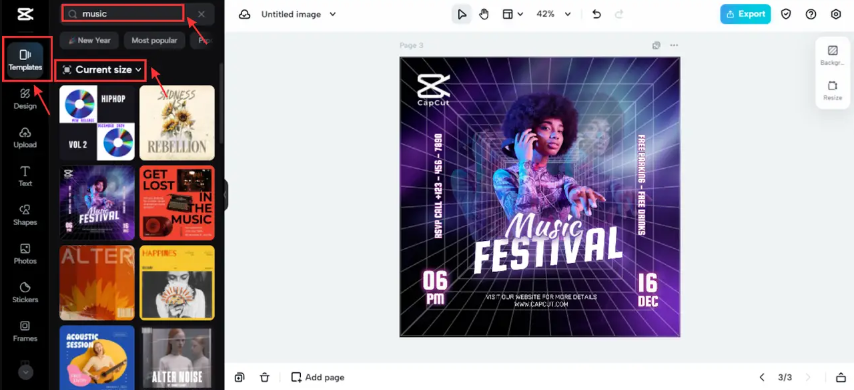Expand more sidebar tools with down chevron
854x390 pixels.
pyautogui.click(x=26, y=372)
